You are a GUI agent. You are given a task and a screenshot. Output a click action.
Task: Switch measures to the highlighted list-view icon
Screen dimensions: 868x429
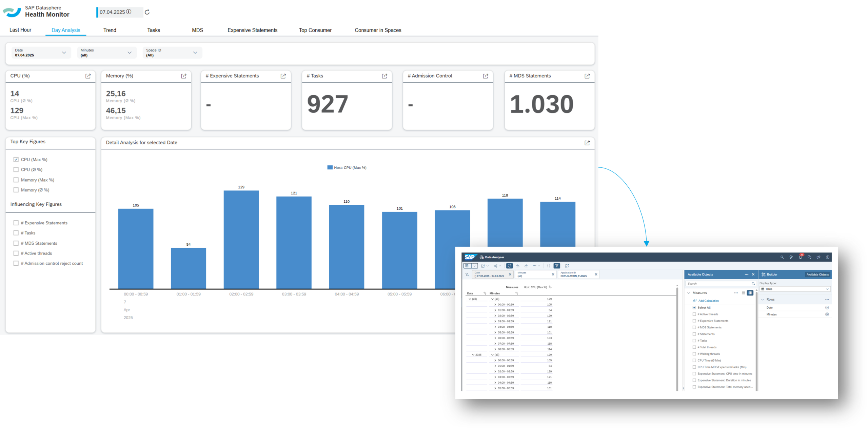click(x=750, y=293)
